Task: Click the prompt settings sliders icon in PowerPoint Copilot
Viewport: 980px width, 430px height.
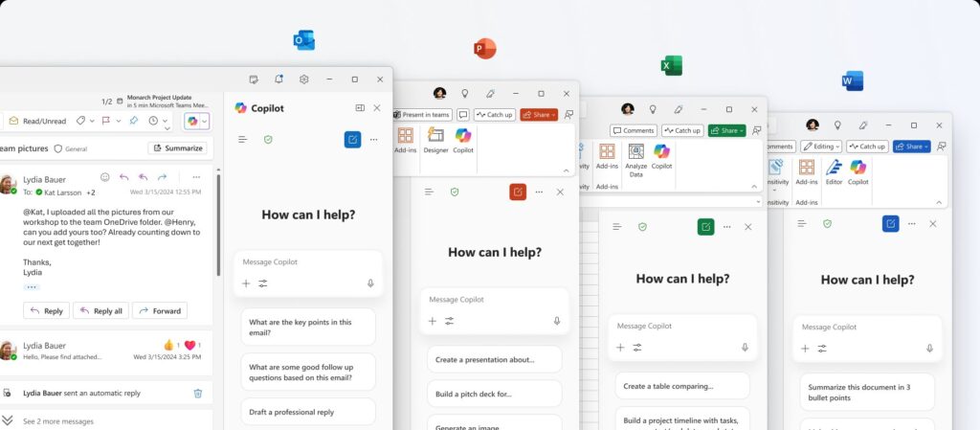Action: [450, 321]
